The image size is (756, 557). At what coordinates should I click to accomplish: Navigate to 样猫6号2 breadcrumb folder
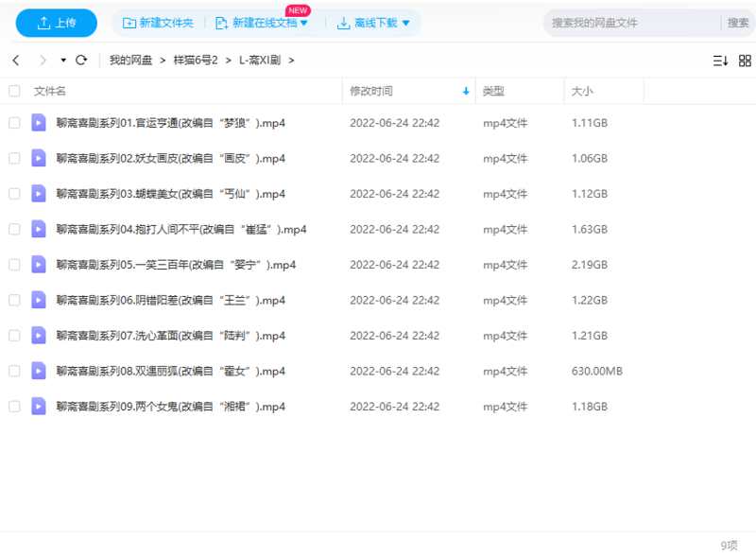click(x=196, y=61)
